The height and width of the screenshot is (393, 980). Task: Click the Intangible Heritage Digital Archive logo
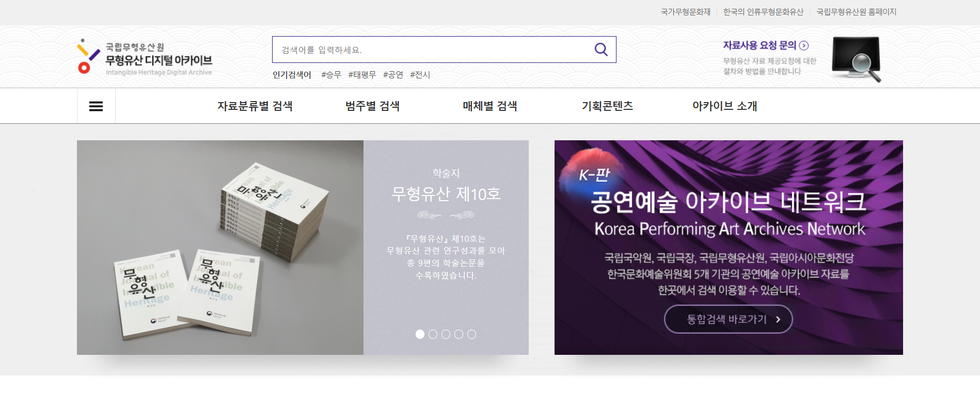click(x=145, y=57)
